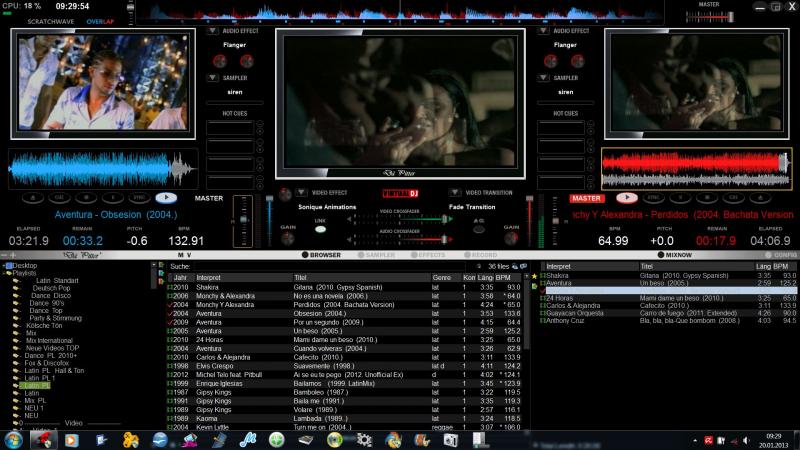This screenshot has width=800, height=450.
Task: Open the left deck Sampler dropdown
Action: [x=212, y=78]
